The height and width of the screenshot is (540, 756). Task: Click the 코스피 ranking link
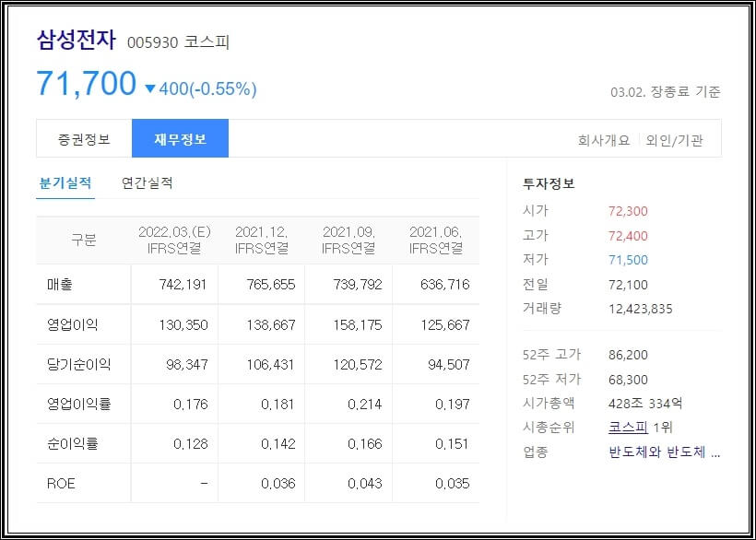pyautogui.click(x=628, y=428)
